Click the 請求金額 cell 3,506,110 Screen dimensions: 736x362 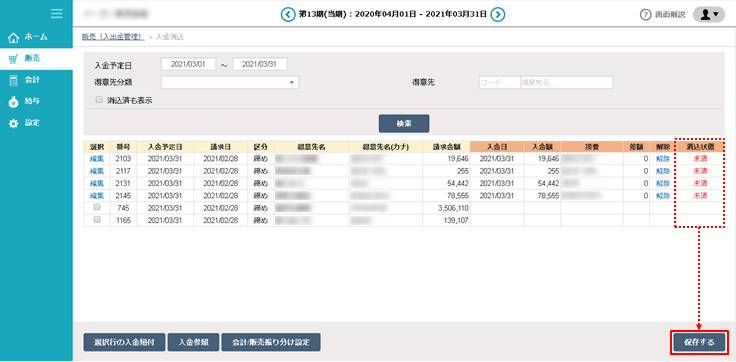click(446, 208)
